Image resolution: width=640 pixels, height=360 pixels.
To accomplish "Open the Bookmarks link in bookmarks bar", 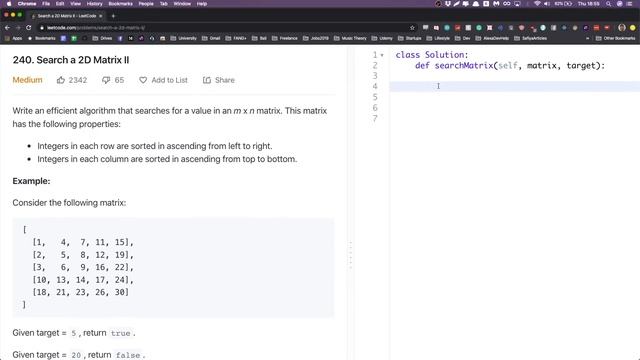I will (x=42, y=38).
